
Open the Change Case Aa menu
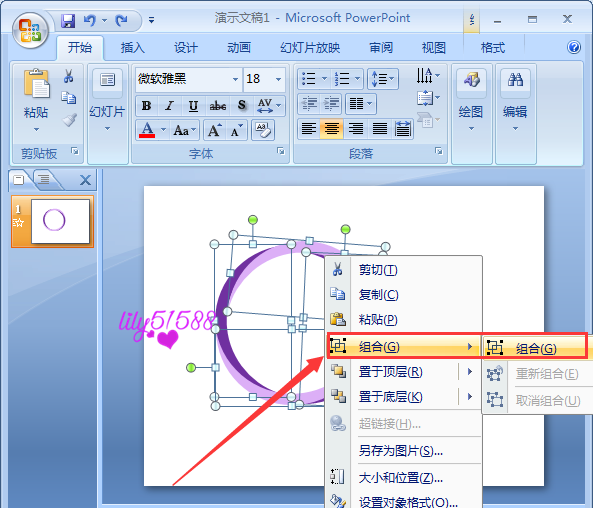click(184, 130)
